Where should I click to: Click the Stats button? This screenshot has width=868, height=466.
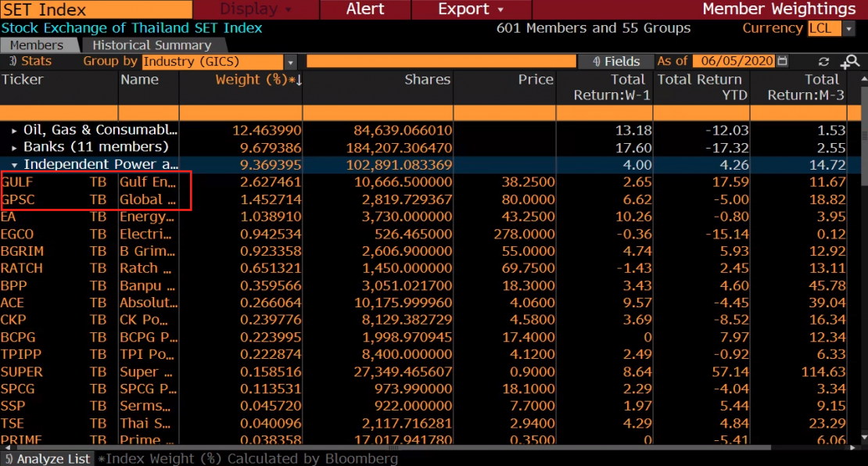click(30, 61)
